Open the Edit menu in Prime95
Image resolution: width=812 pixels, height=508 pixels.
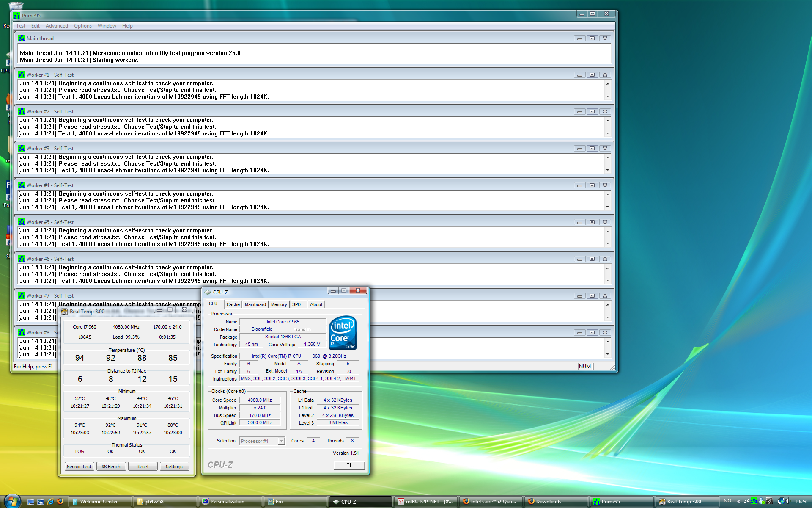(36, 26)
